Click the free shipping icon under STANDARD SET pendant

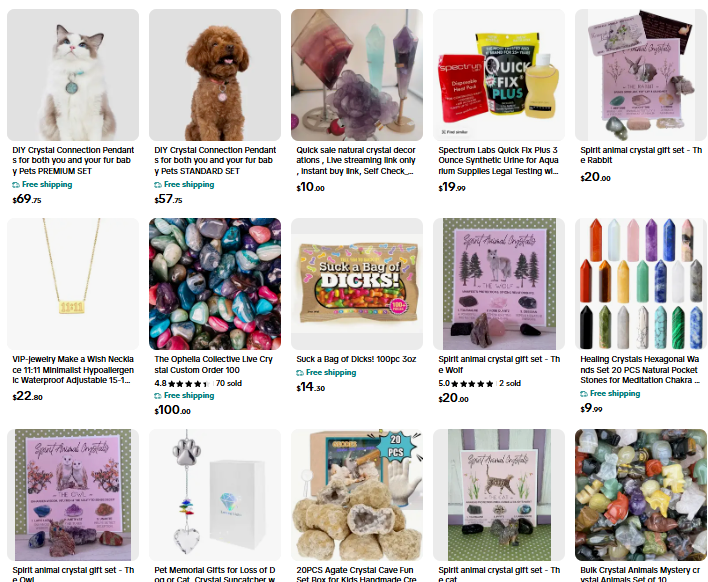tap(158, 185)
